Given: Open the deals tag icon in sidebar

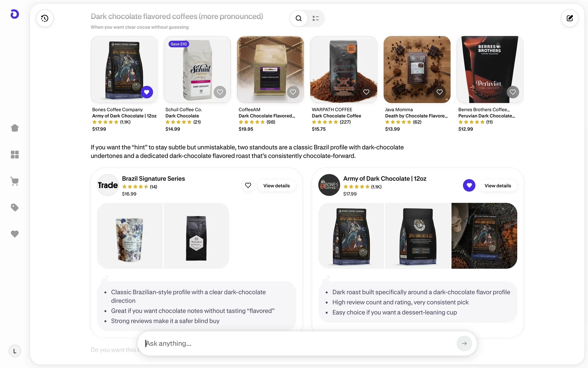Looking at the screenshot, I should click(x=15, y=208).
